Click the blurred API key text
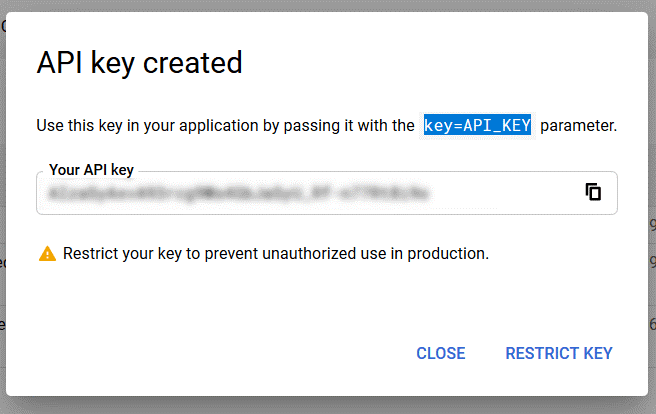 [x=239, y=192]
